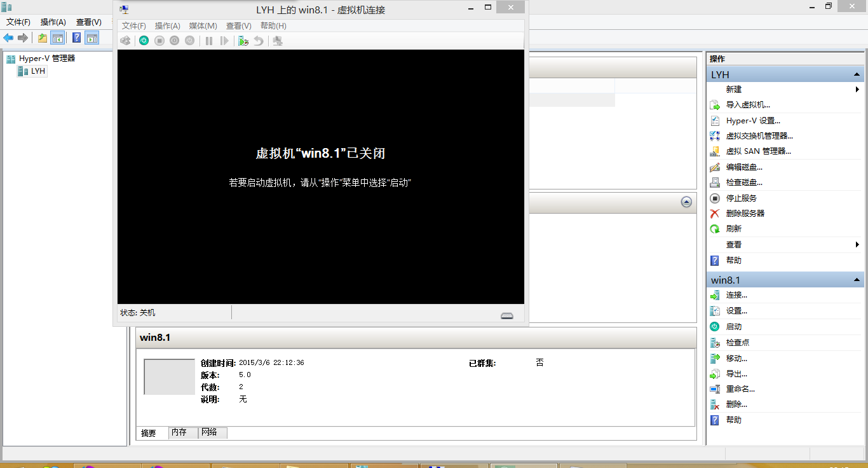Click 删除... under win8.1 actions
Viewport: 868px width, 468px height.
736,404
